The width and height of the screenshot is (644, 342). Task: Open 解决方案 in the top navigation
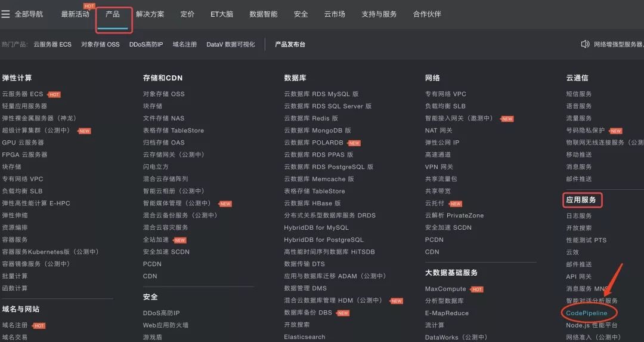point(150,14)
